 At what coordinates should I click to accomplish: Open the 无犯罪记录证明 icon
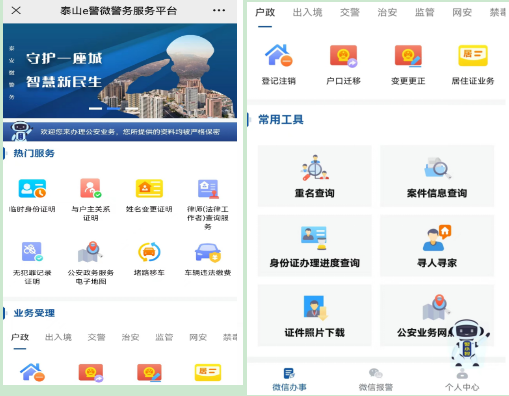(32, 252)
